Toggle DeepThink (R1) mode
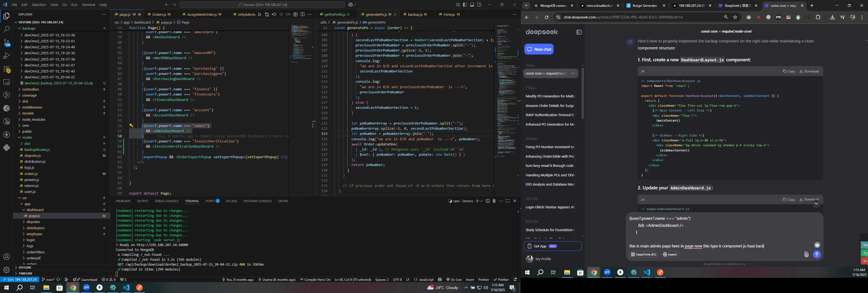Screen dimensions: 868x293 point(643,254)
